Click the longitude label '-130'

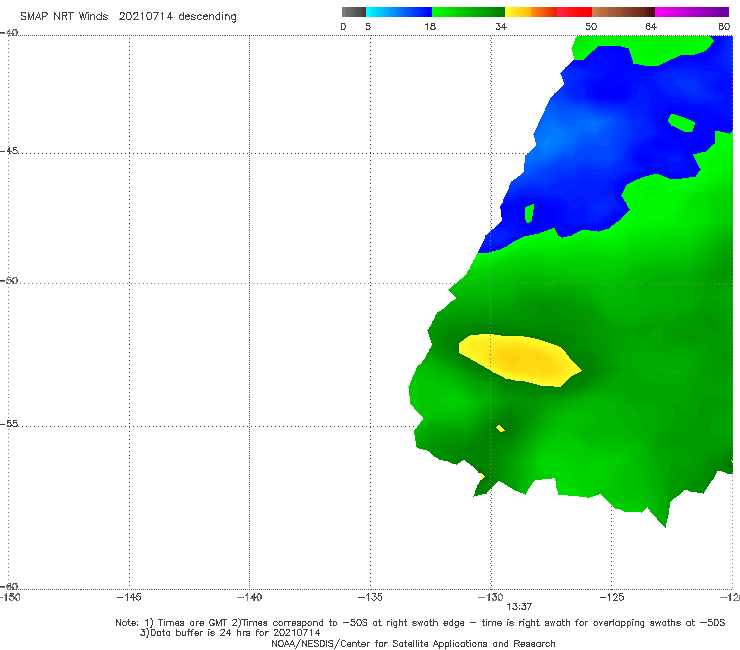[x=491, y=597]
